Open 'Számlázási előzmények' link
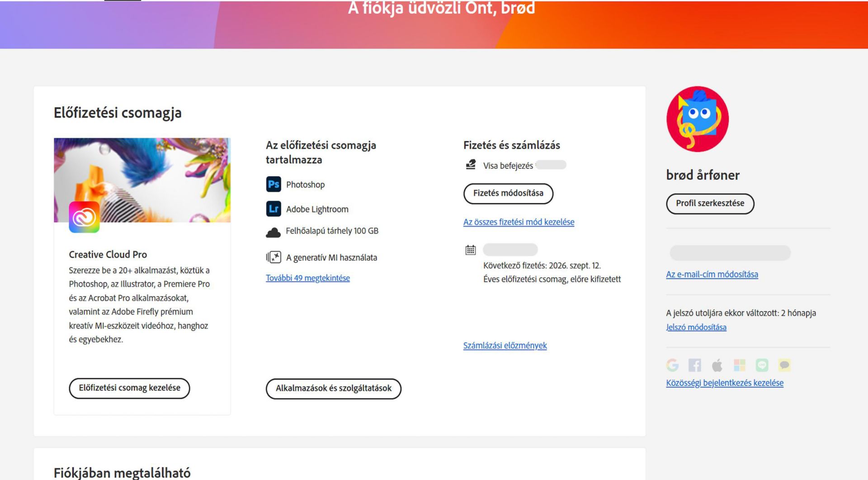The height and width of the screenshot is (480, 868). (x=505, y=346)
